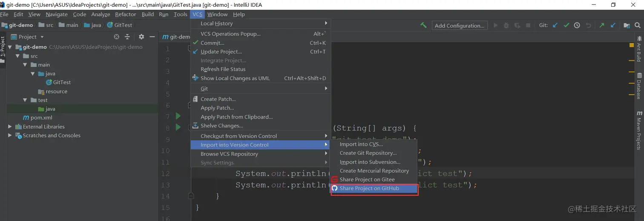
Task: Open Project panel settings gear icon
Action: [x=141, y=37]
